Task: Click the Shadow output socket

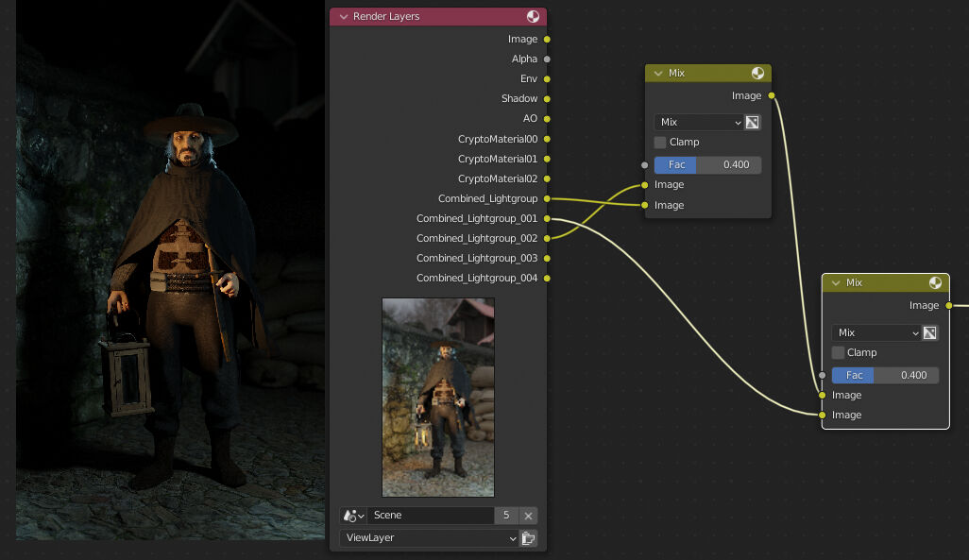Action: click(x=547, y=99)
